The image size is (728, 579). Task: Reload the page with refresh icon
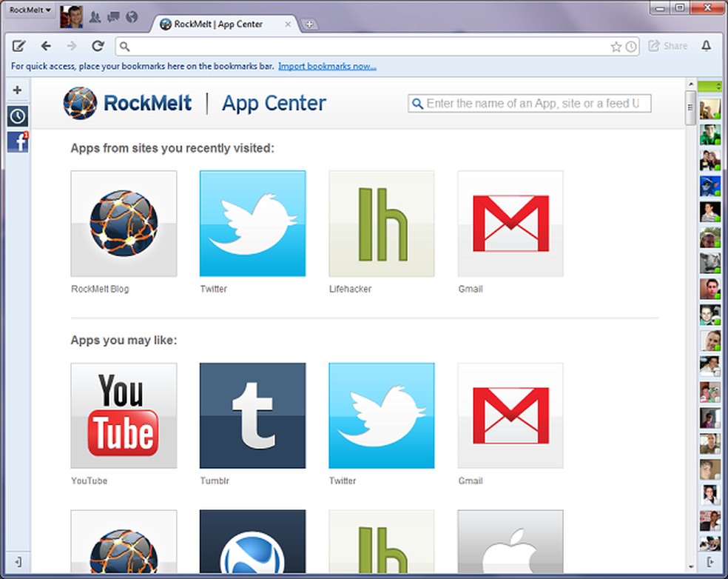(x=98, y=46)
